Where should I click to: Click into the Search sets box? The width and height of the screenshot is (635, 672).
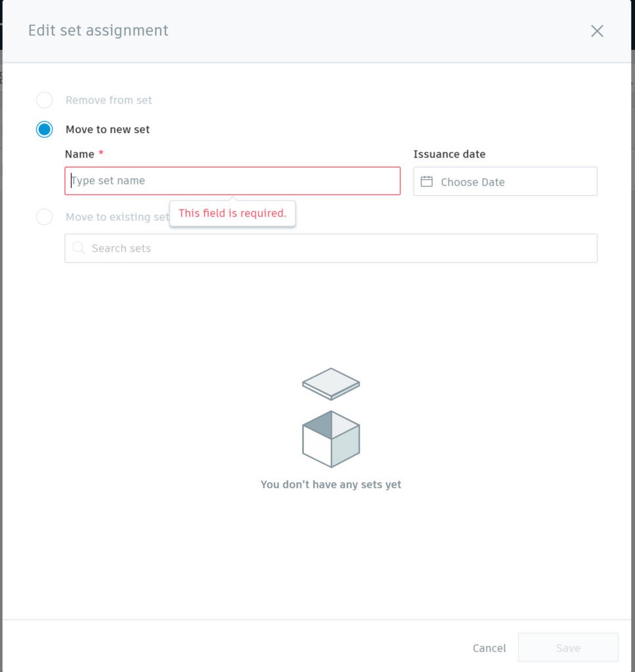pyautogui.click(x=331, y=248)
